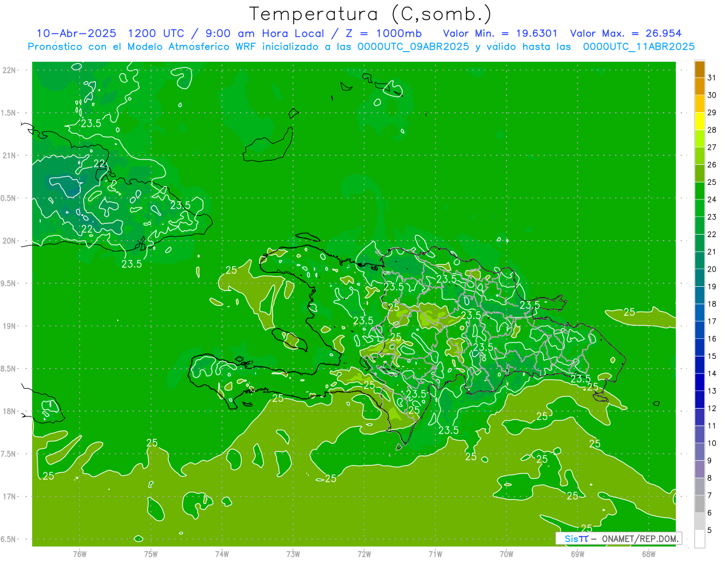Click '9:00 am Hora Local' text
728x562 pixels.
(265, 33)
